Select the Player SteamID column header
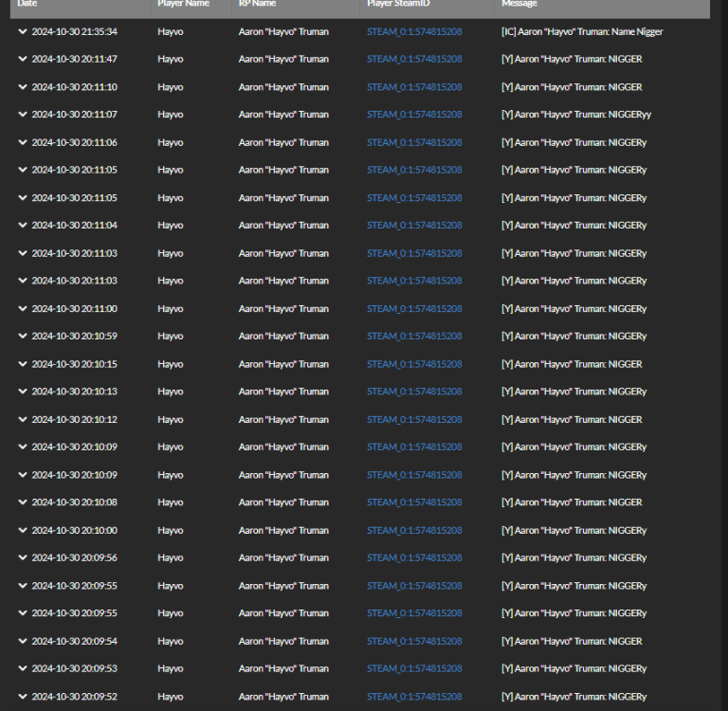 pyautogui.click(x=403, y=4)
